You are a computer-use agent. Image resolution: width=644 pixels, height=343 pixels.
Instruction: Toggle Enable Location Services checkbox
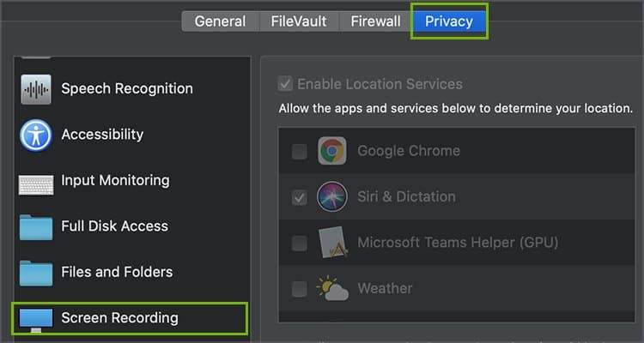coord(285,84)
